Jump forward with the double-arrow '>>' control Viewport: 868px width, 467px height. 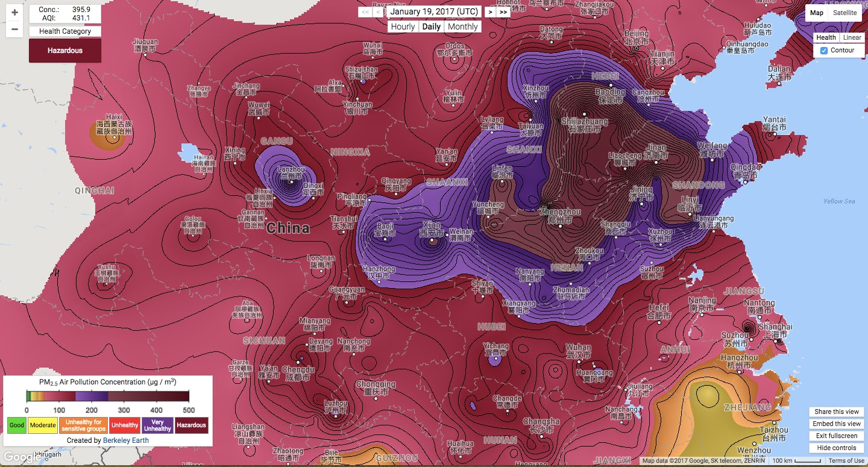point(502,11)
